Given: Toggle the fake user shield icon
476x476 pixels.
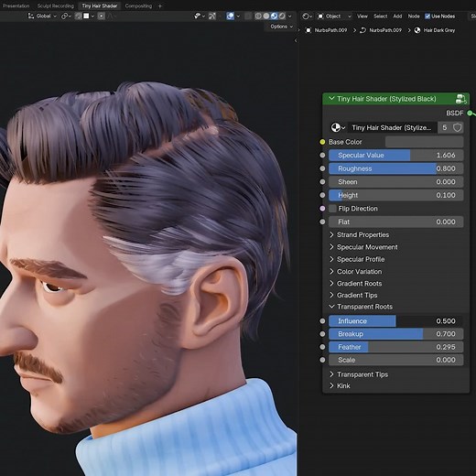Looking at the screenshot, I should click(x=458, y=127).
